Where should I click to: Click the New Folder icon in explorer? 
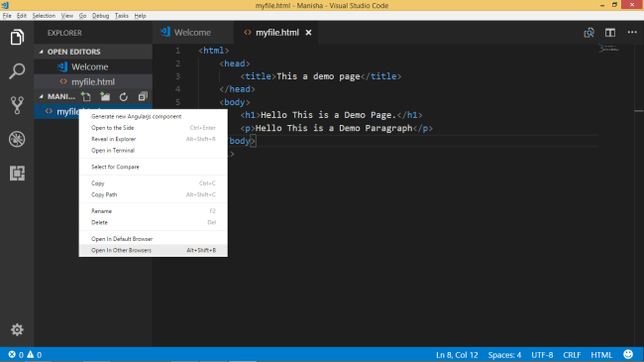(x=105, y=96)
